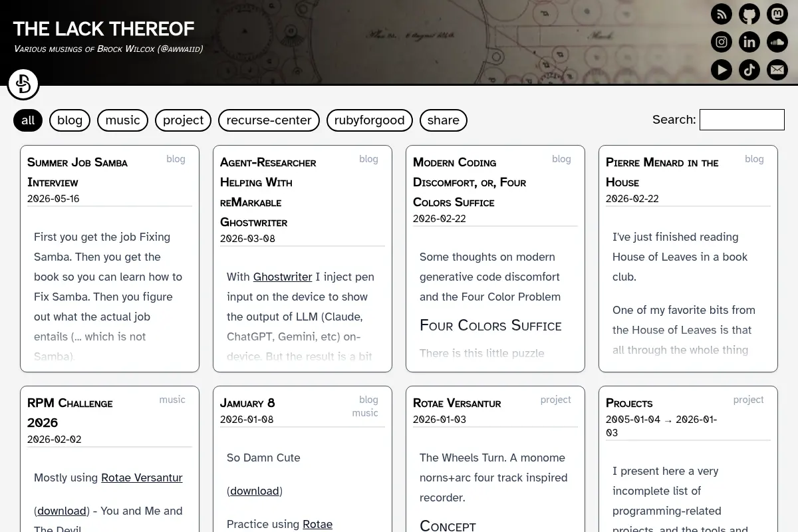Viewport: 798px width, 532px height.
Task: Follow Rotae Versantur link in RPM Challenge card
Action: click(142, 477)
